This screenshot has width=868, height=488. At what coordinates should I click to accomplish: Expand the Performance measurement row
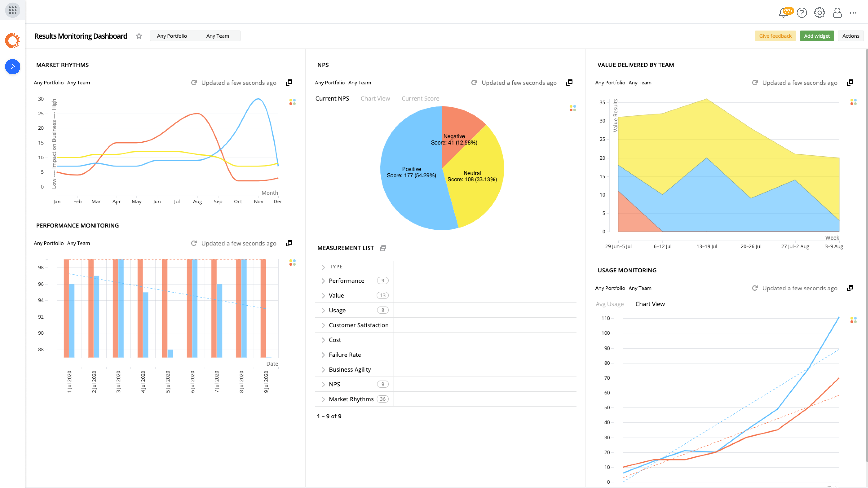(x=323, y=281)
